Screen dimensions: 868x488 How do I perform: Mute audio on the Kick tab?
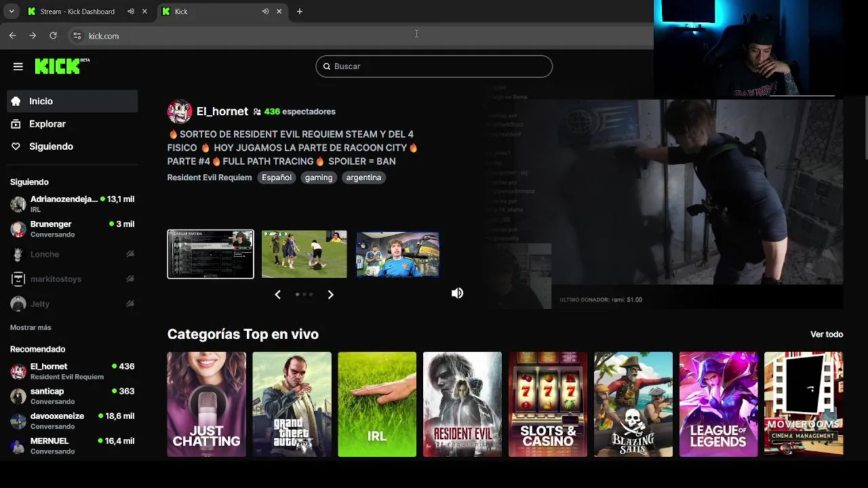265,12
